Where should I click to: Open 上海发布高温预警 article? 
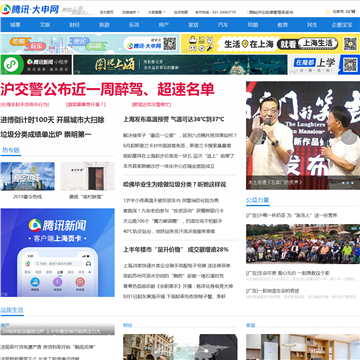tap(174, 119)
